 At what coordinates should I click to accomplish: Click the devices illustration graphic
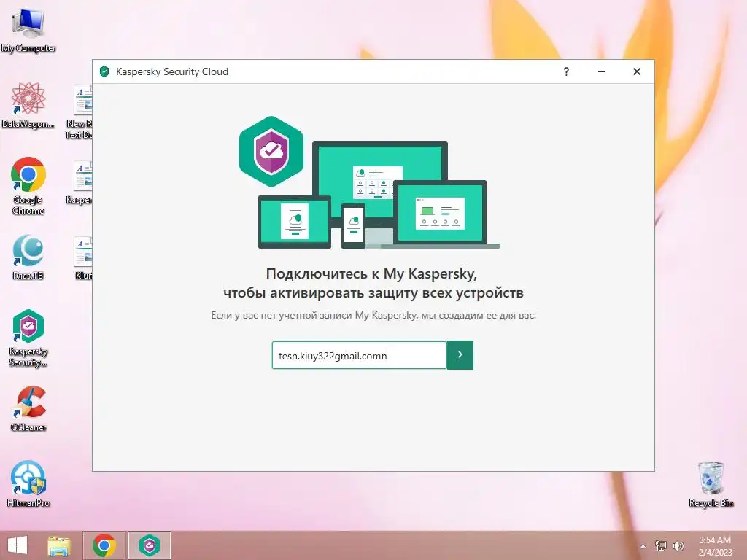[370, 182]
